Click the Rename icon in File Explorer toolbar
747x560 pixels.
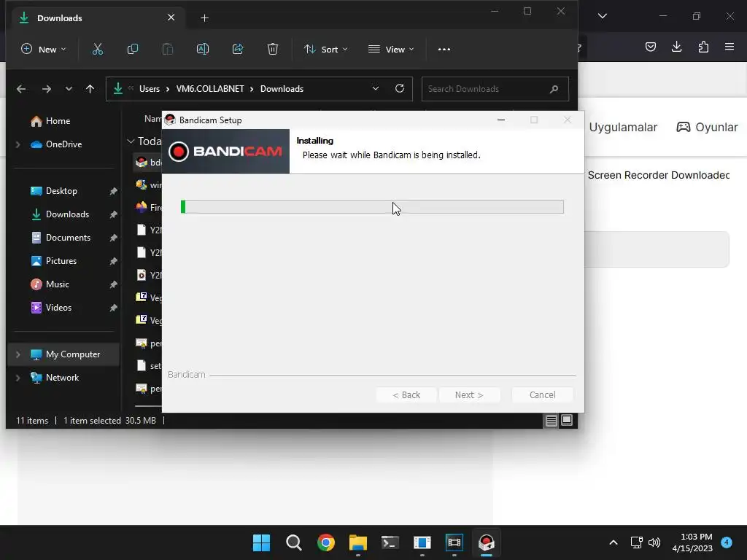click(203, 49)
